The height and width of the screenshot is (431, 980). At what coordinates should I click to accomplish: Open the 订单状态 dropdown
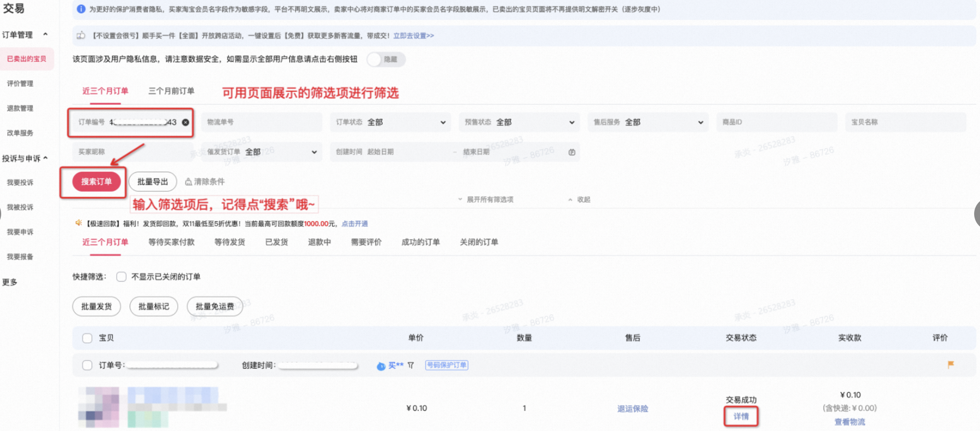click(391, 122)
